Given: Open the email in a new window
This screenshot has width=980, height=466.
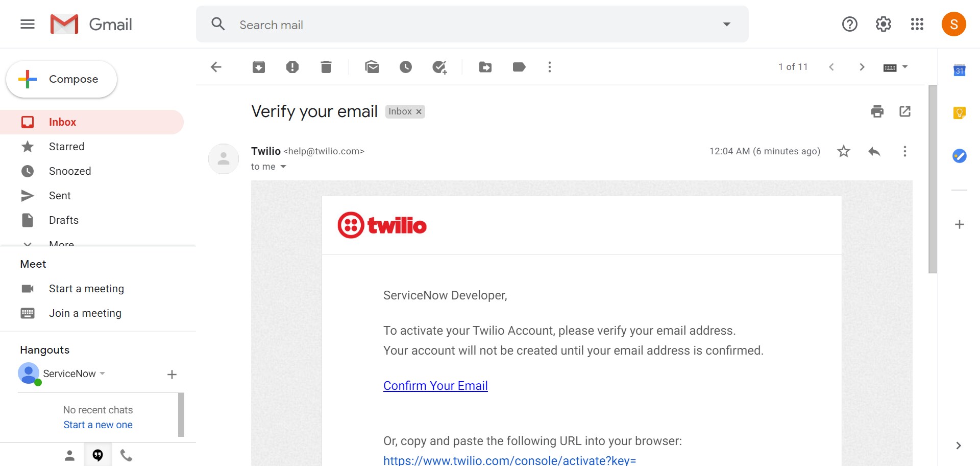Looking at the screenshot, I should tap(905, 111).
